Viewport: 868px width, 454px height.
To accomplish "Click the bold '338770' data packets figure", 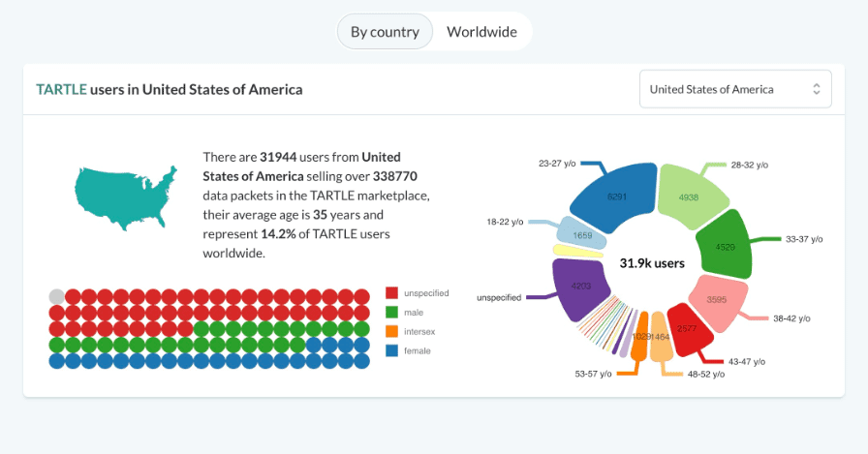I will tap(395, 176).
